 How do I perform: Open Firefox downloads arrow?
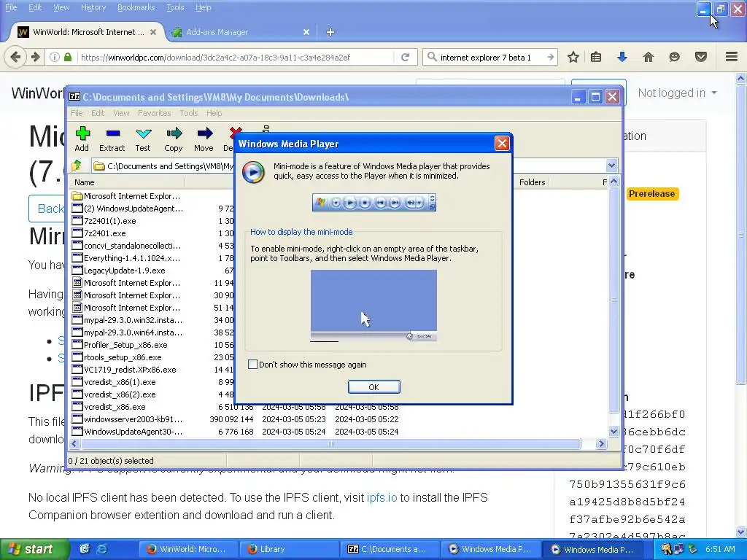click(622, 57)
